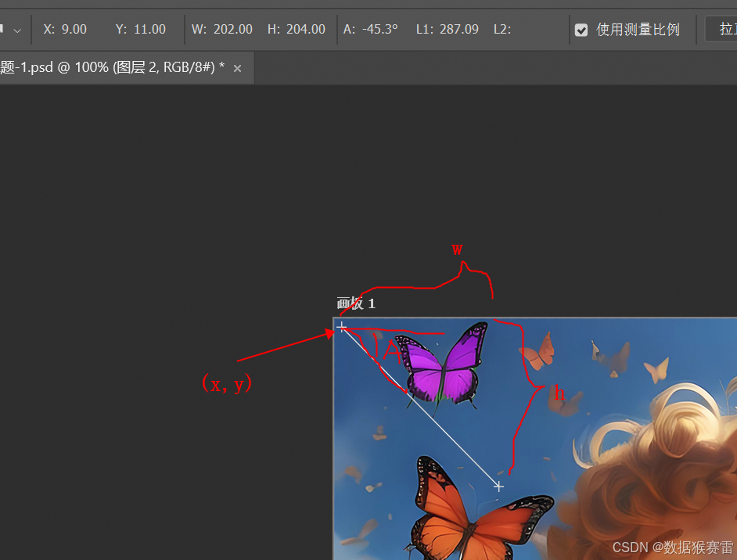
Task: Click the ruler line start crosshair
Action: pyautogui.click(x=342, y=326)
